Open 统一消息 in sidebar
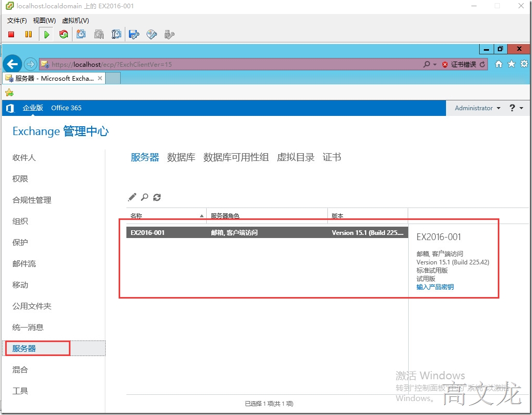The image size is (532, 415). (28, 328)
